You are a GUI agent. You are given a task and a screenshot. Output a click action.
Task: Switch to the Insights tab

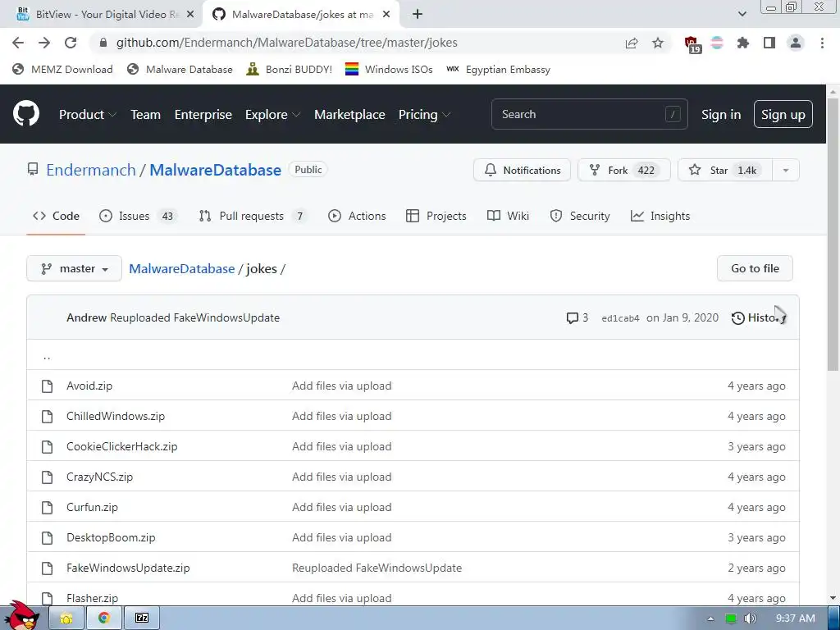(660, 216)
